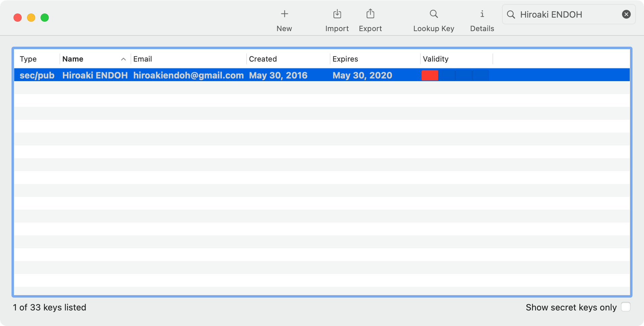Sort keys by Email column header
Screen dimensions: 644x326
pyautogui.click(x=143, y=59)
